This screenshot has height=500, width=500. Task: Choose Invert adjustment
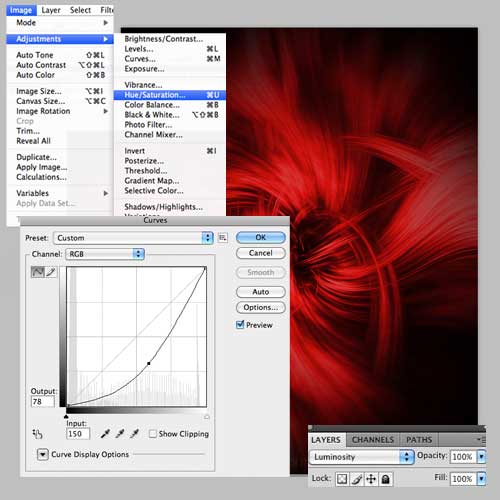click(x=170, y=151)
